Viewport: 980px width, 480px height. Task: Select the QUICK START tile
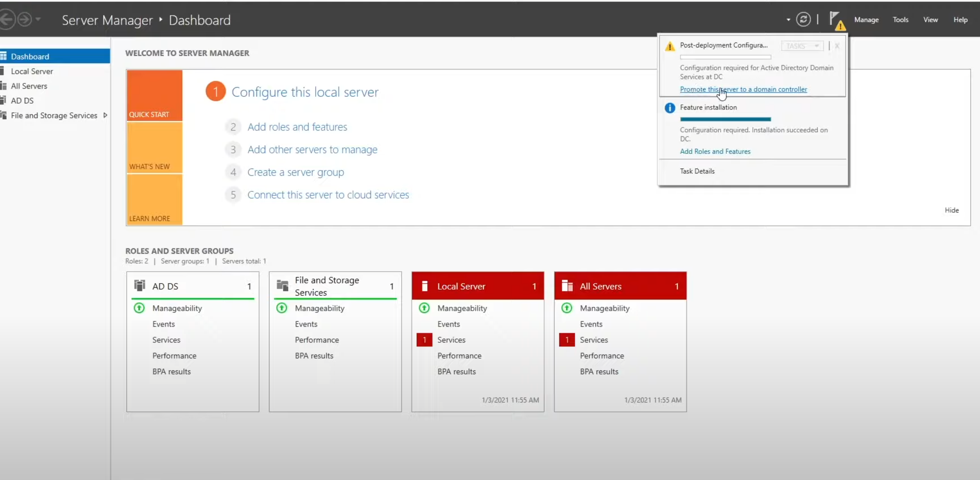point(154,96)
